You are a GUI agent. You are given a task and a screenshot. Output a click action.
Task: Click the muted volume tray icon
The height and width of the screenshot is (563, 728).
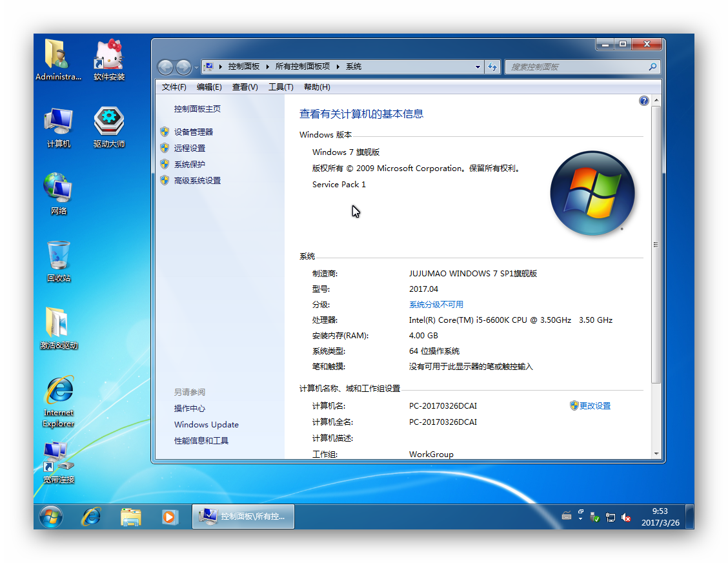pyautogui.click(x=625, y=517)
